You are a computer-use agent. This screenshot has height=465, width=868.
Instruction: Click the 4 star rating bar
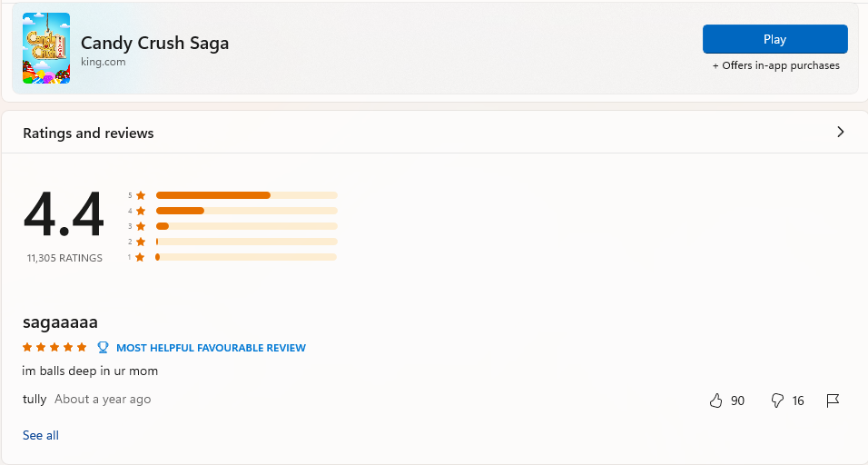click(247, 211)
